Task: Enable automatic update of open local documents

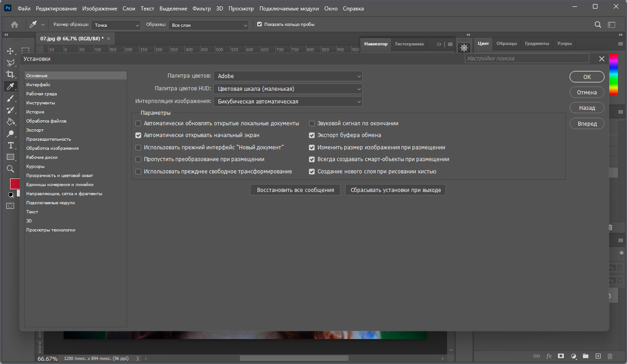Action: (139, 123)
